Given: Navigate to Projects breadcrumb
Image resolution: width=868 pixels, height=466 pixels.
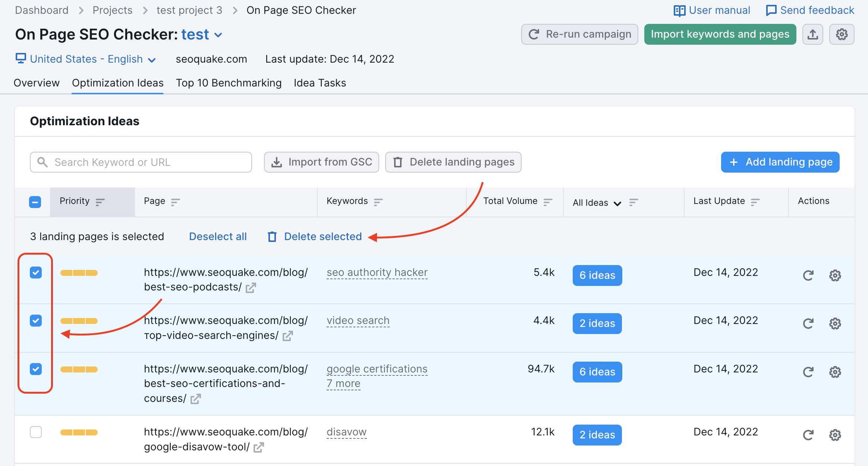Looking at the screenshot, I should pos(112,10).
